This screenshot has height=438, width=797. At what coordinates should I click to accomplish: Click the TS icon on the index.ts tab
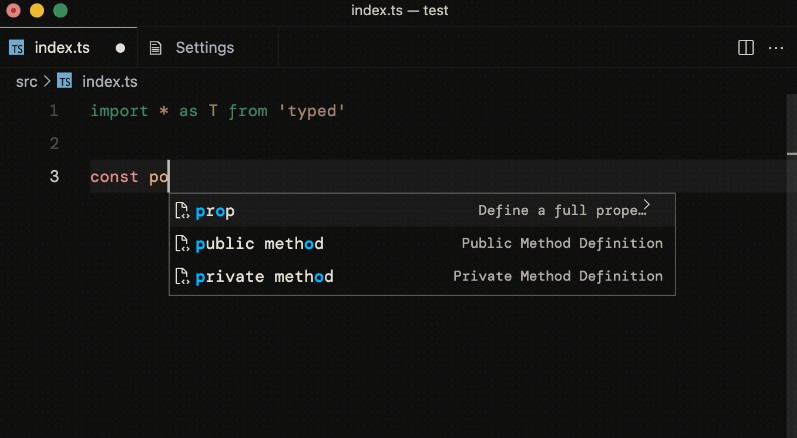click(x=17, y=47)
